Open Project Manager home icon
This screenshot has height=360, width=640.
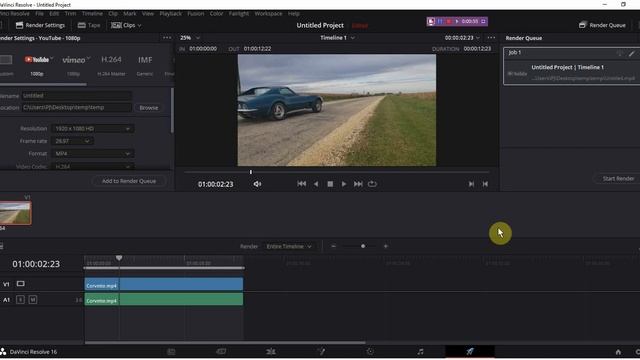pos(618,352)
